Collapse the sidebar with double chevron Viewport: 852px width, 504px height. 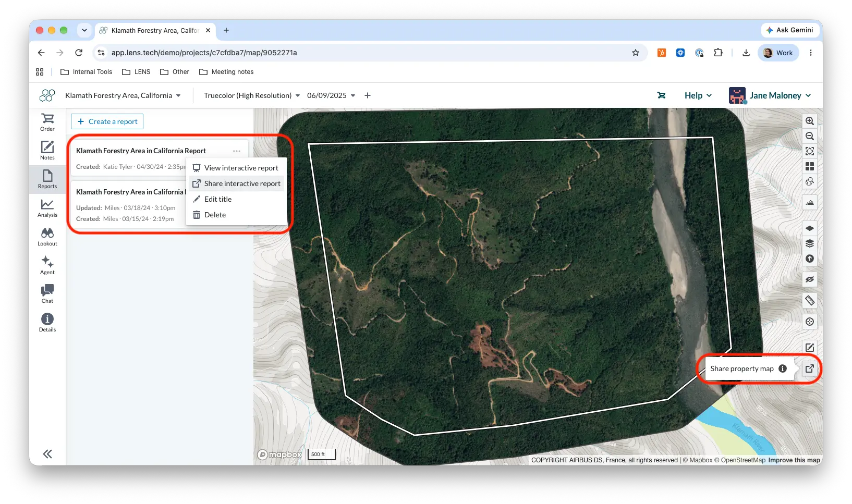pyautogui.click(x=47, y=454)
